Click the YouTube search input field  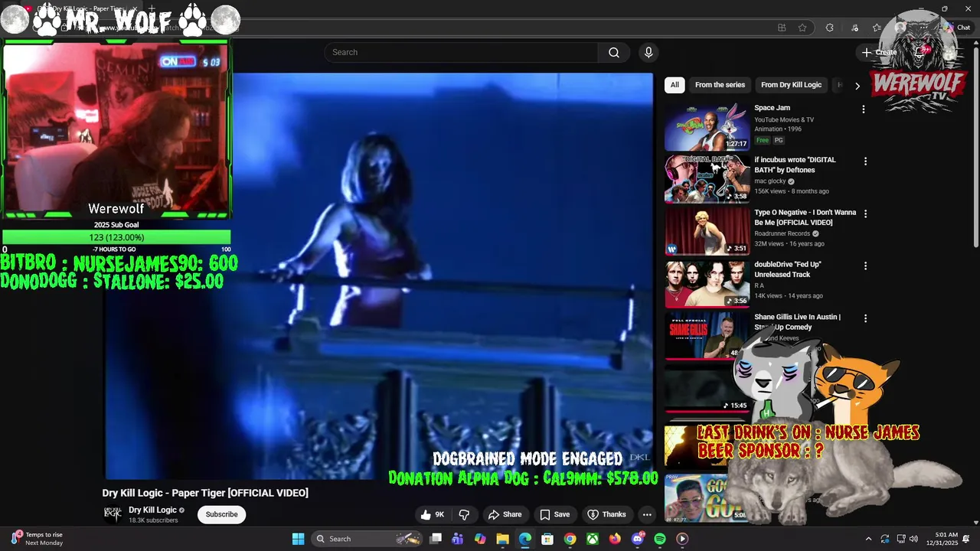(x=461, y=52)
